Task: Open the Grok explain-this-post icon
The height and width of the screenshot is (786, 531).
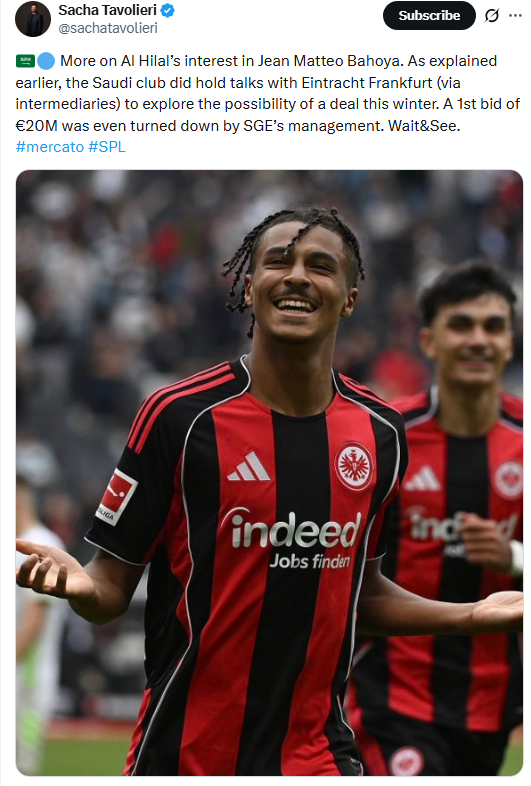Action: coord(491,16)
